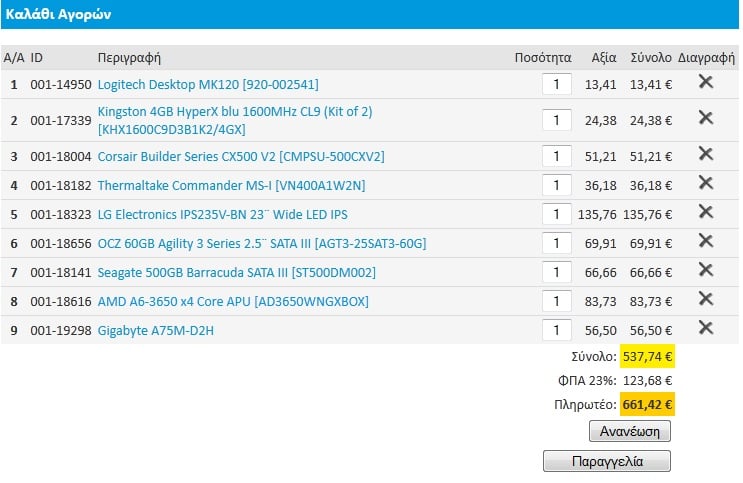Open LG Electronics IPS235V-BN product page
The height and width of the screenshot is (483, 743).
(222, 214)
